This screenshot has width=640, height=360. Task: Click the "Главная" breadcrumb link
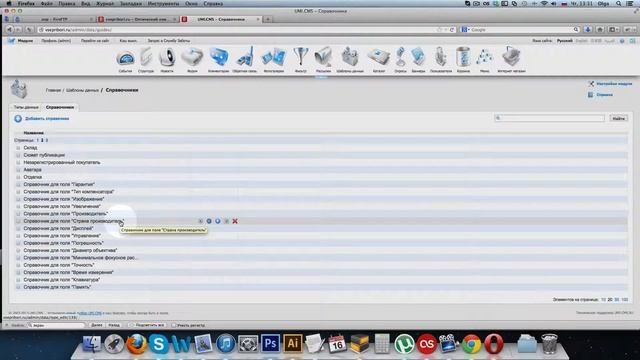click(x=53, y=90)
